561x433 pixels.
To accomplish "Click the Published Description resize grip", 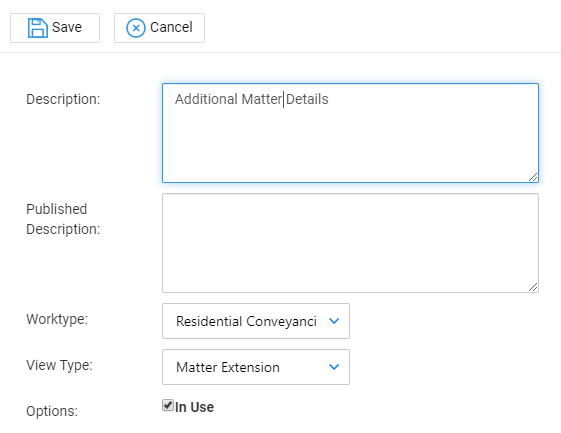I will (x=533, y=287).
